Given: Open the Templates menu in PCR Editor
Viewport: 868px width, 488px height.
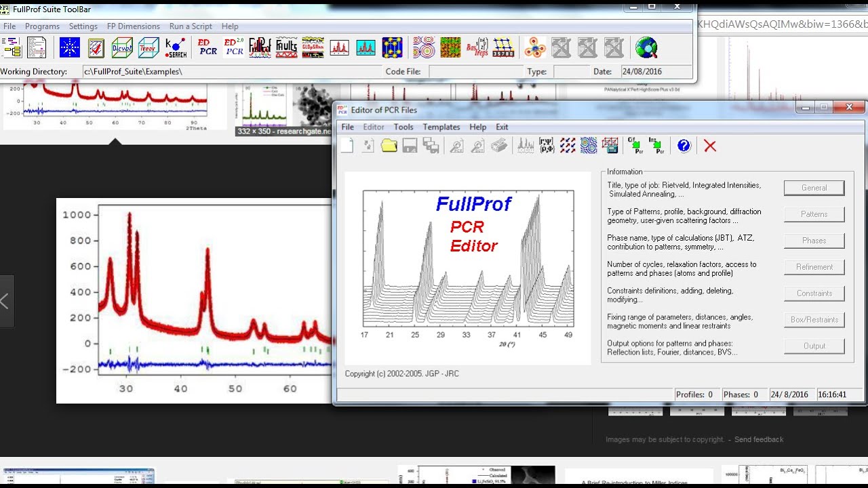Looking at the screenshot, I should [441, 127].
